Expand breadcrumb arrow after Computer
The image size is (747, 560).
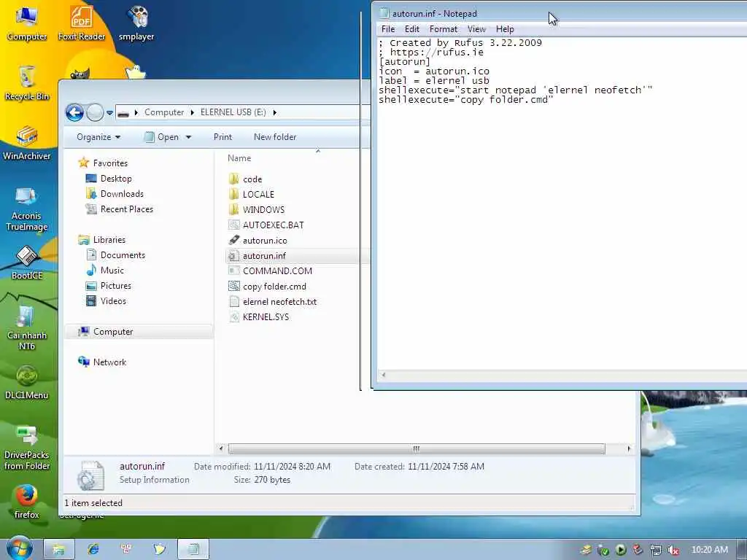point(192,112)
